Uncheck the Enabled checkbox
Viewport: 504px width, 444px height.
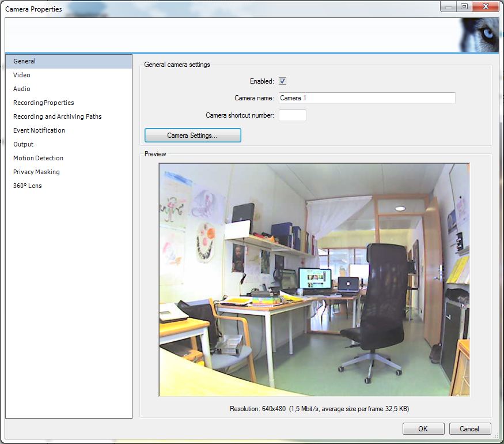click(283, 81)
